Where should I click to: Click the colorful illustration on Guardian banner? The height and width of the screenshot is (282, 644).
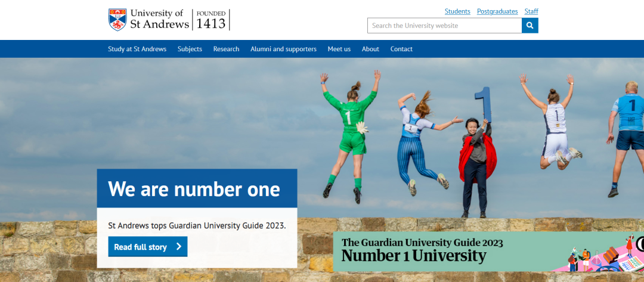[x=602, y=255]
